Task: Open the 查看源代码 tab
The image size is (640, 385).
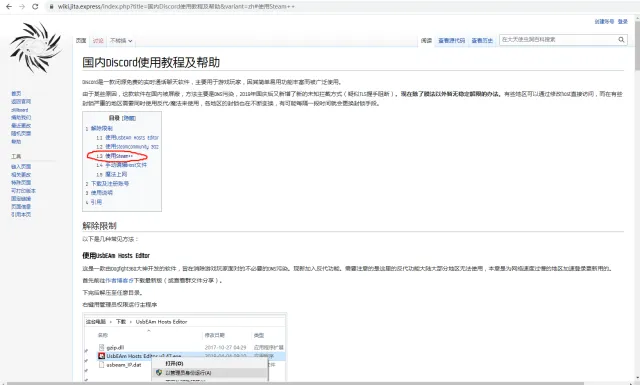Action: [451, 40]
